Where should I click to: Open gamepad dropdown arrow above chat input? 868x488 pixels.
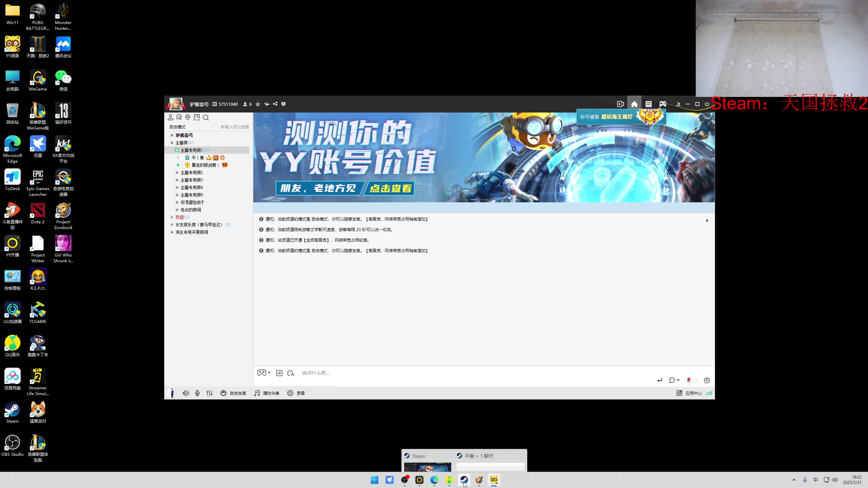269,373
